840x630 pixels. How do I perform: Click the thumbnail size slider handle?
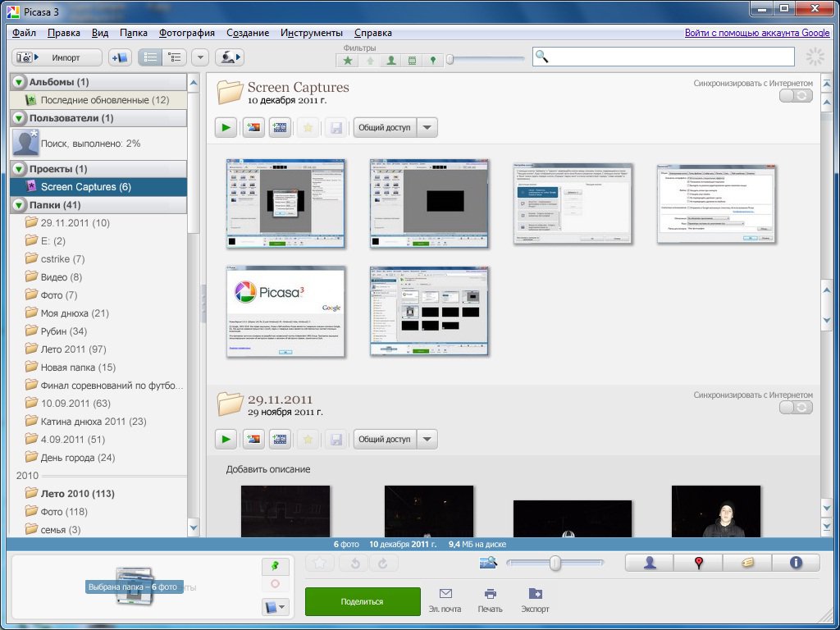click(x=555, y=563)
